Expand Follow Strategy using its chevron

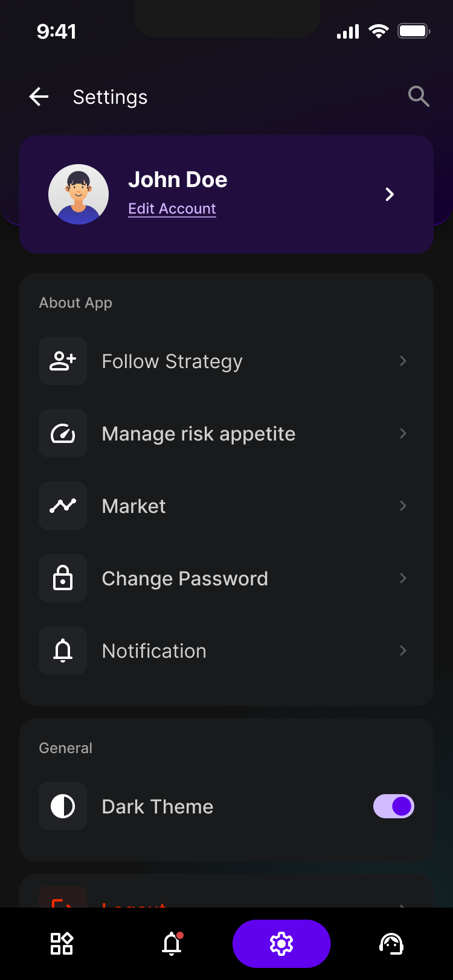(403, 361)
